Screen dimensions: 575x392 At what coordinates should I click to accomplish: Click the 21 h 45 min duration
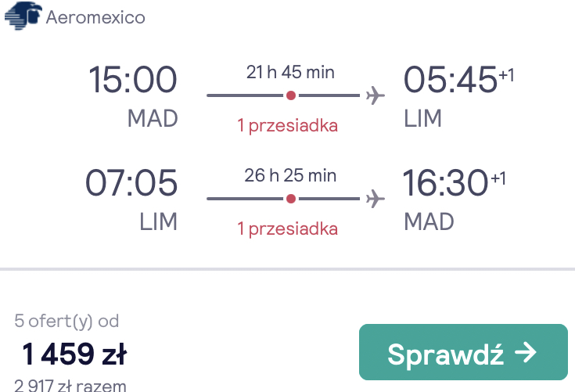tap(290, 72)
